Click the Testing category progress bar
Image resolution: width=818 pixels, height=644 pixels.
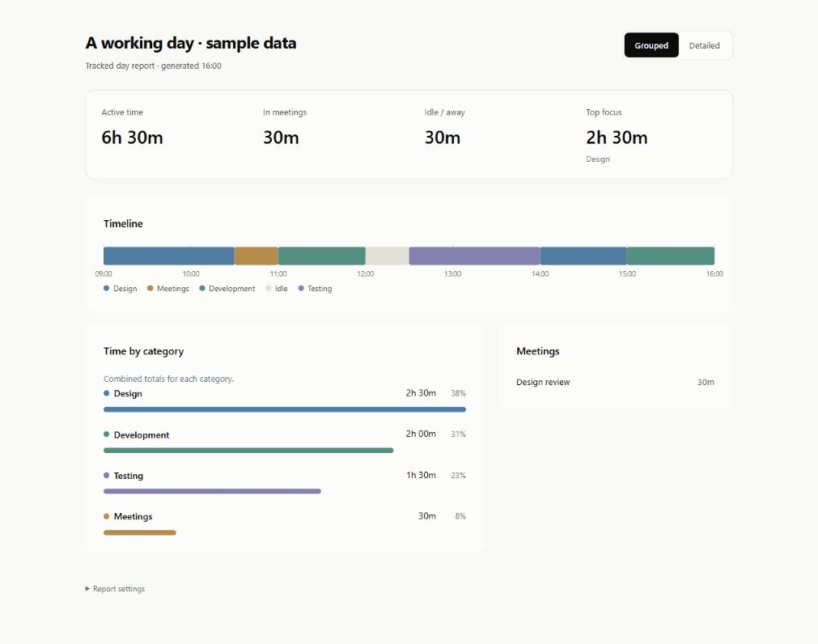click(212, 491)
